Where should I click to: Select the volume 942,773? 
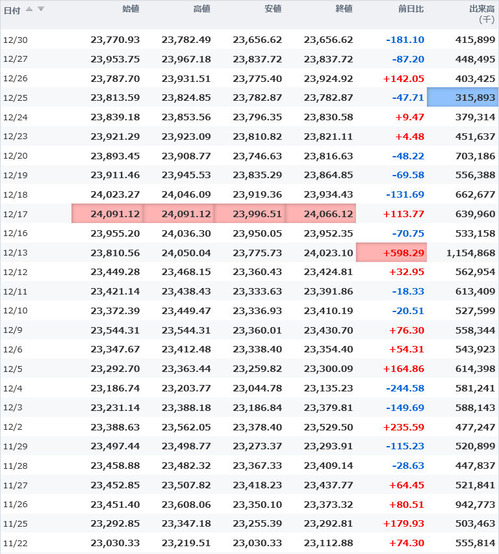coord(475,505)
